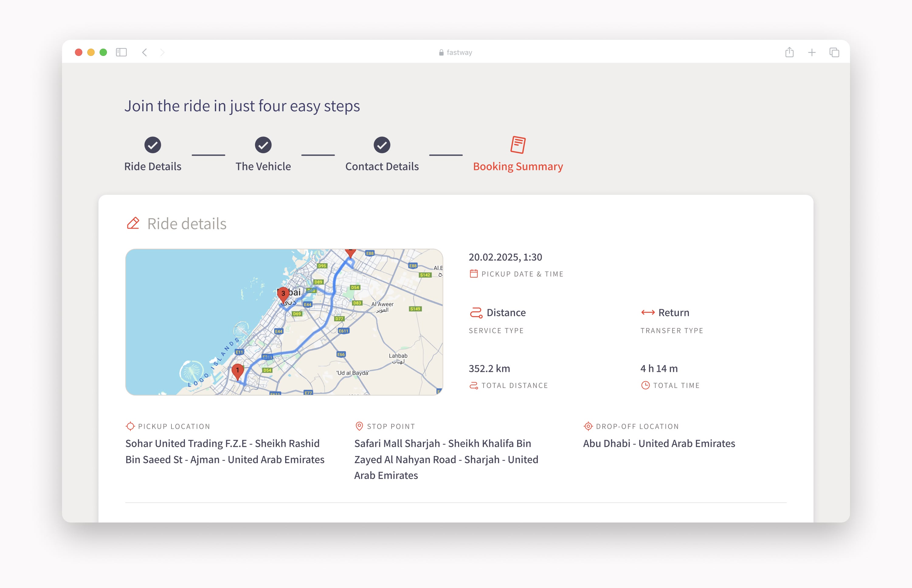
Task: Click the clock icon by Total Time
Action: click(x=645, y=385)
